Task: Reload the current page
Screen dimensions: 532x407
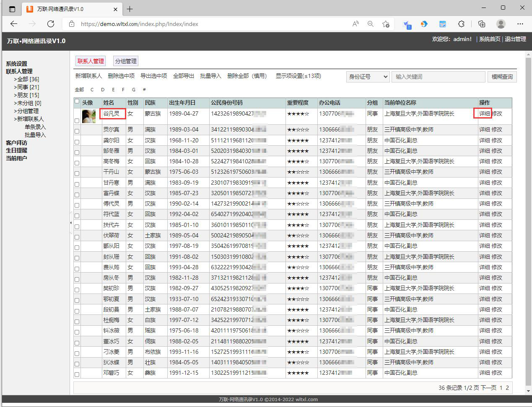Action: pyautogui.click(x=51, y=24)
